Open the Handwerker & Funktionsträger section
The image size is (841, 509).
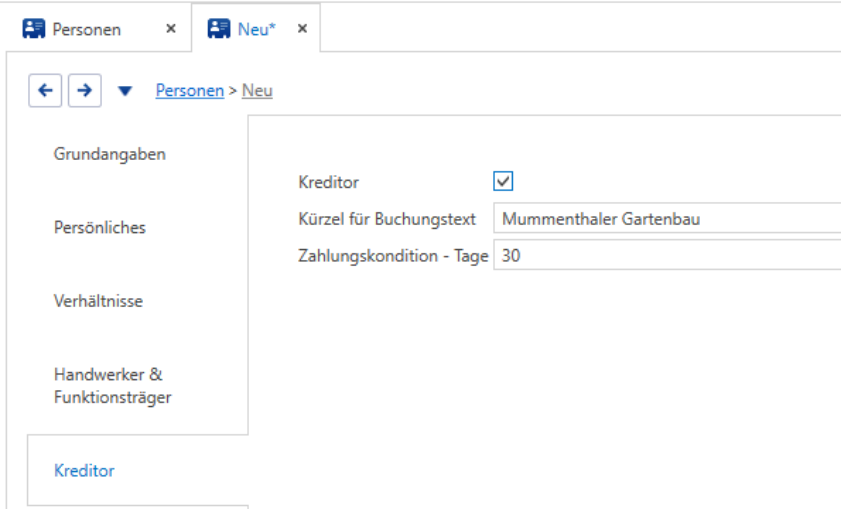tap(113, 386)
